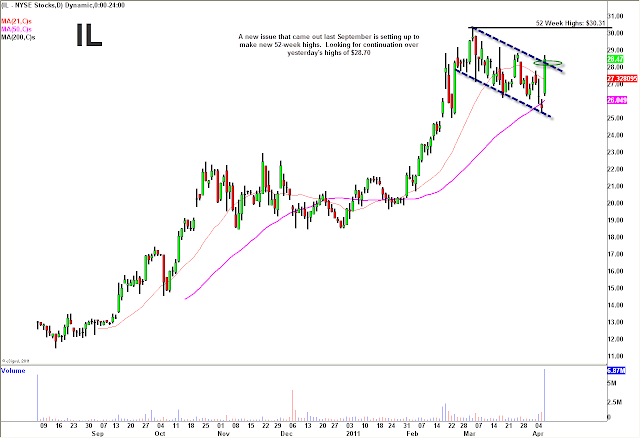Click the Apr month label on time axis
This screenshot has width=640, height=438.
click(x=538, y=434)
